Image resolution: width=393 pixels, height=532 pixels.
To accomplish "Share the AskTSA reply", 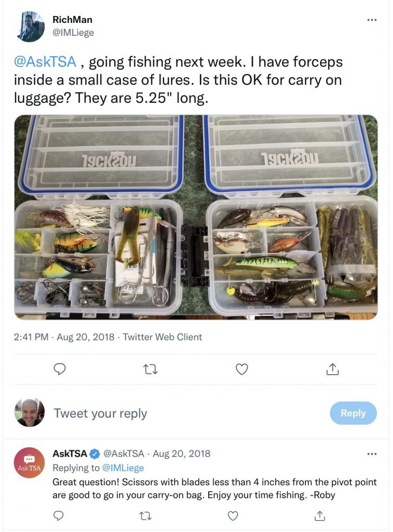I will 319,516.
